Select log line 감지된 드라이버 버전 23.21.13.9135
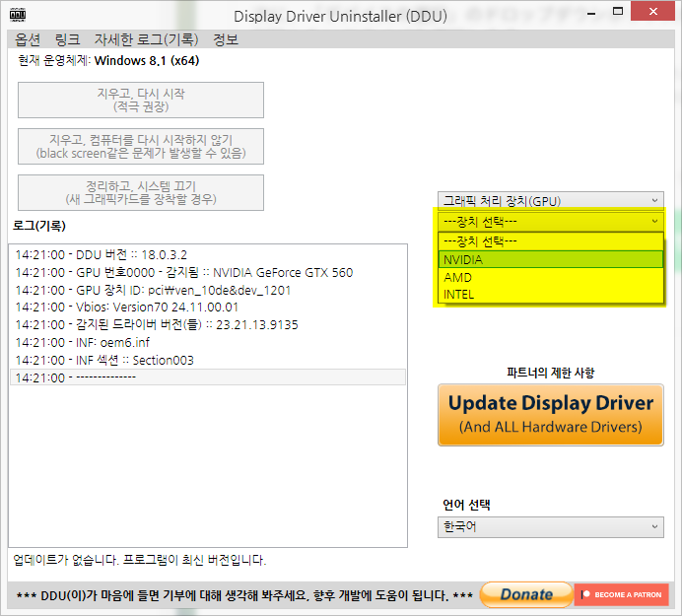682x616 pixels. tap(208, 325)
